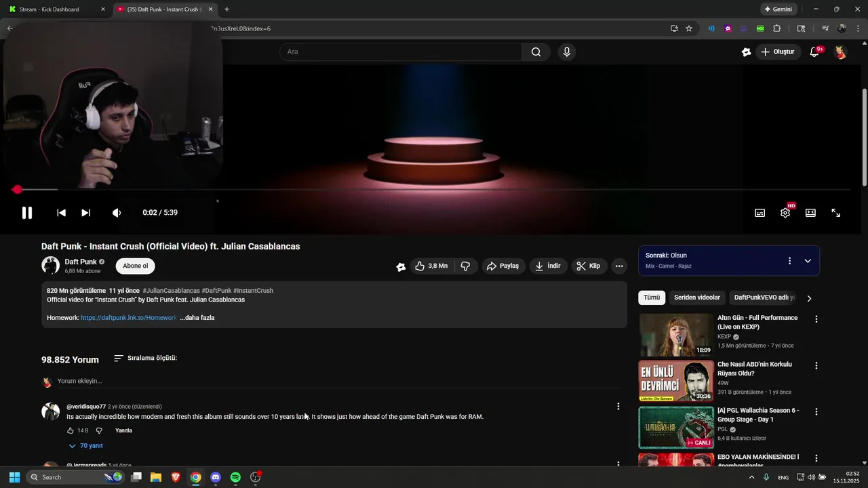868x488 pixels.
Task: Create a clip with the 'Klip' button
Action: coord(589,266)
